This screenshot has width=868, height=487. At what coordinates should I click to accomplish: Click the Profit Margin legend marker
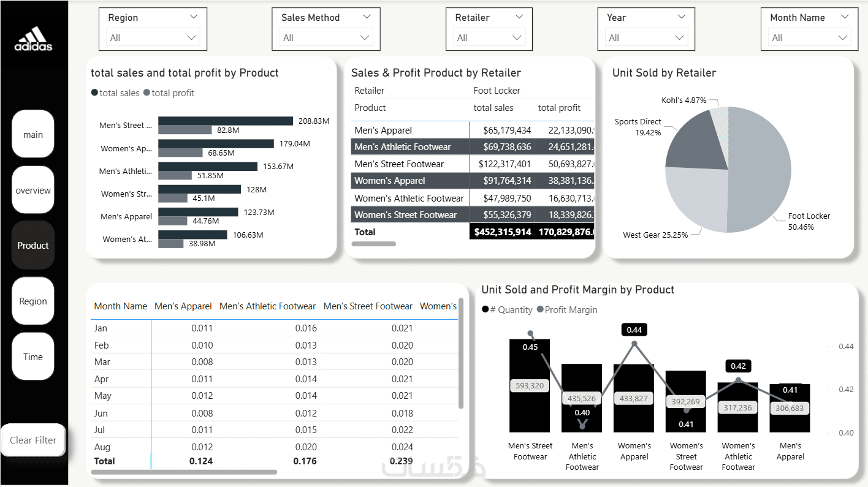540,310
